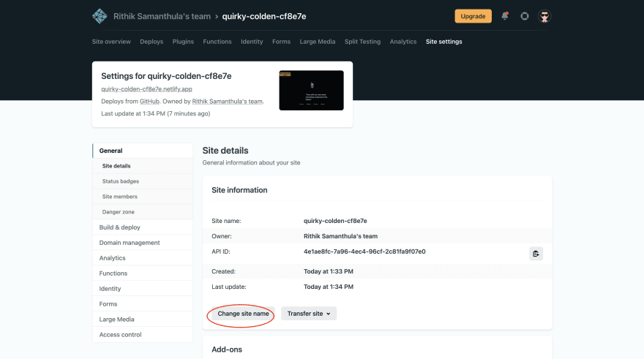
Task: Select Site details in the sidebar
Action: pyautogui.click(x=143, y=166)
